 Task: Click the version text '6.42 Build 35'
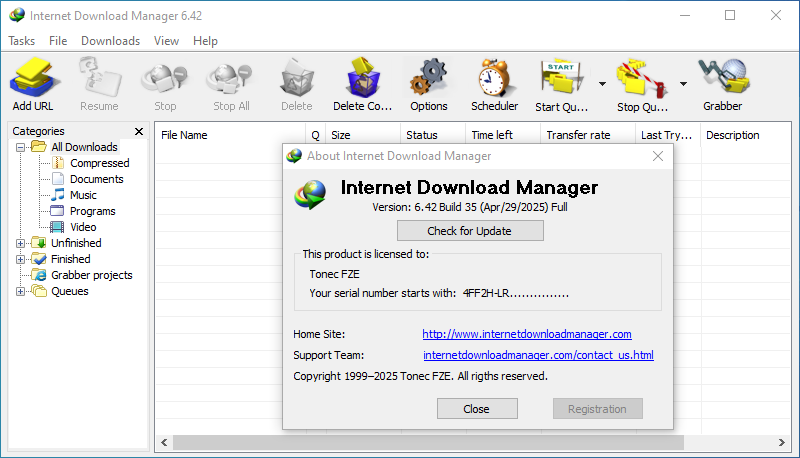[x=445, y=207]
